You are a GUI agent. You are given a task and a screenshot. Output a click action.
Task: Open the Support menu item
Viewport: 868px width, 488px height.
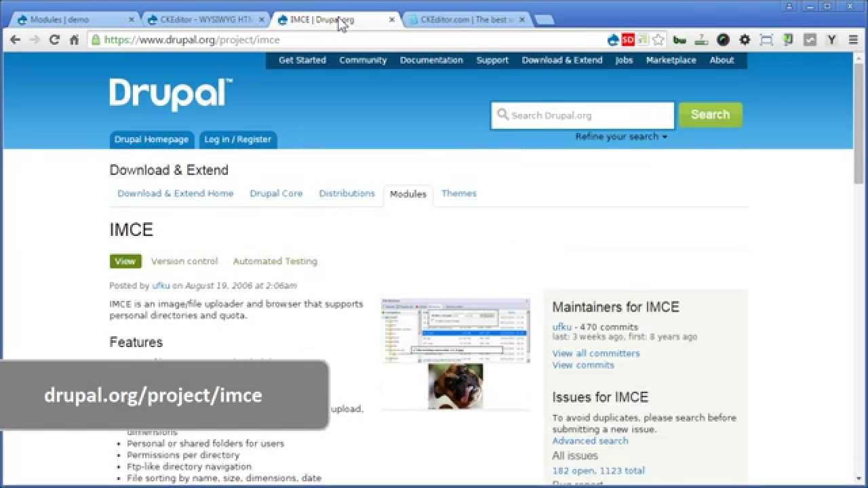tap(492, 60)
